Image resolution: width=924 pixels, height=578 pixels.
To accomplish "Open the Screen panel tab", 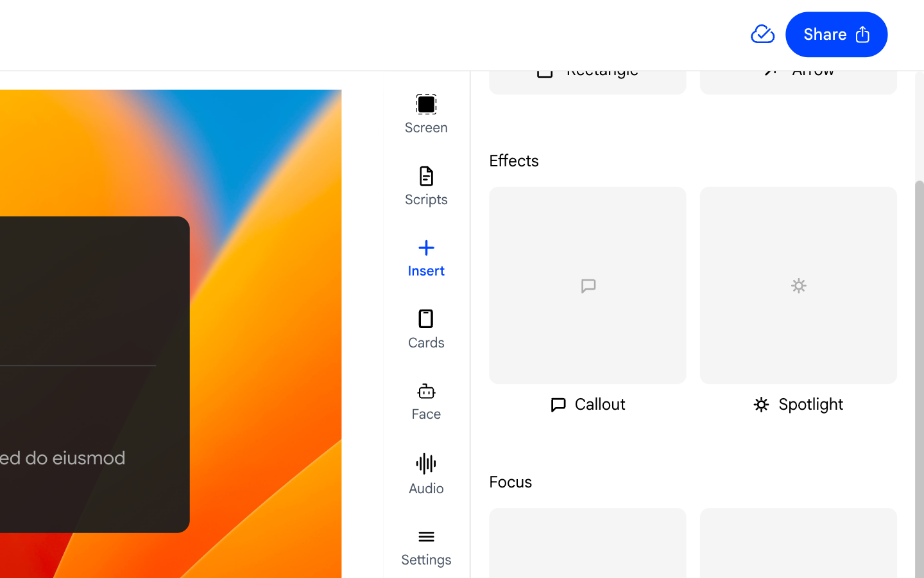I will (x=426, y=114).
